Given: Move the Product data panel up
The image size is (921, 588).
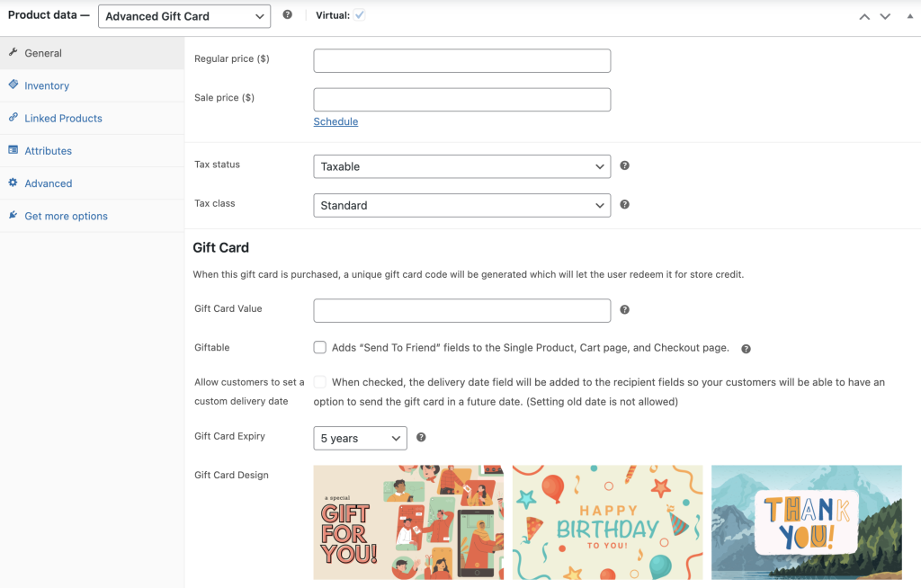Looking at the screenshot, I should [864, 16].
